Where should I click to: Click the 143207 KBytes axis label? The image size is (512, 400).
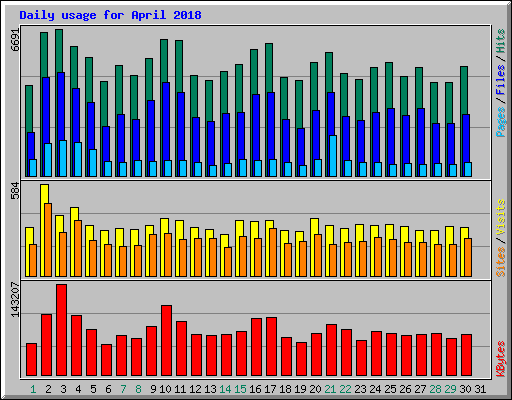pyautogui.click(x=15, y=300)
